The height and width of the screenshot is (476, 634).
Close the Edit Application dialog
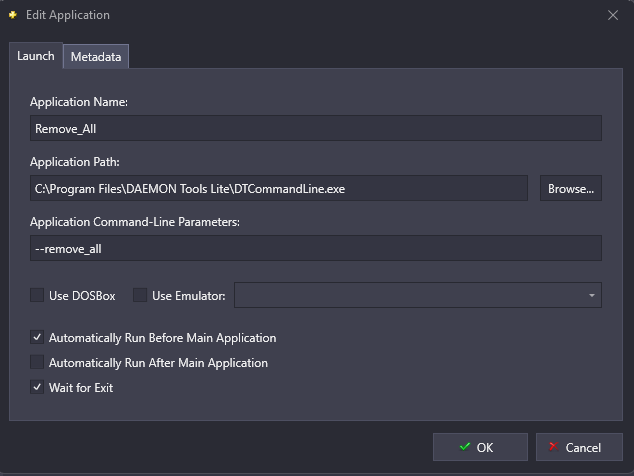pyautogui.click(x=613, y=15)
